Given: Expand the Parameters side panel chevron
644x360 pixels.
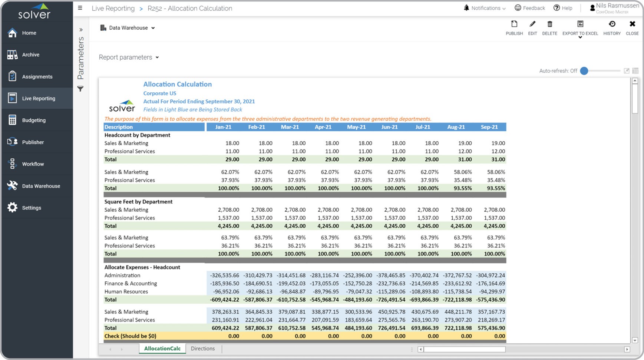Looking at the screenshot, I should pos(81,30).
